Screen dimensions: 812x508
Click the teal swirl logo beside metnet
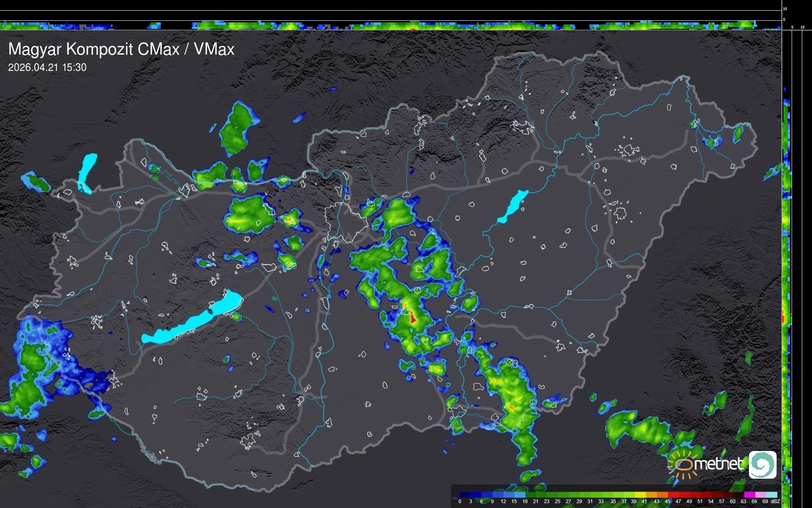pos(762,464)
